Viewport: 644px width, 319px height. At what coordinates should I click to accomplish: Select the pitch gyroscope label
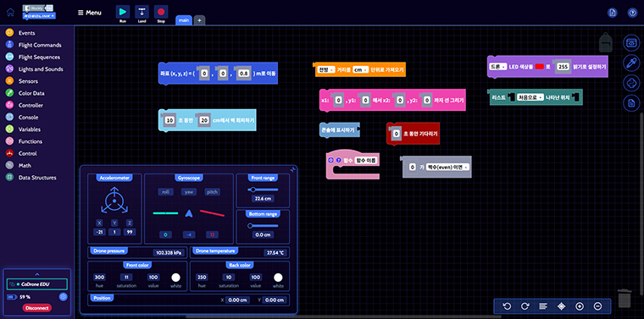click(x=212, y=192)
